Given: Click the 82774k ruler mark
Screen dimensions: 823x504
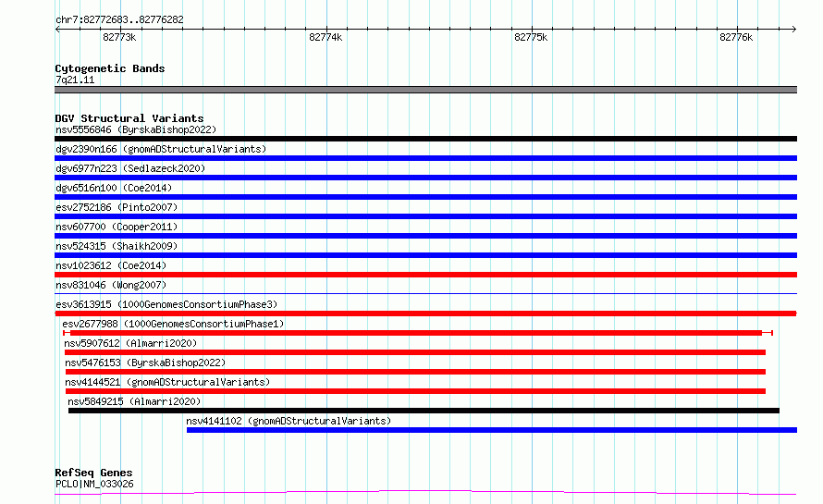Looking at the screenshot, I should (326, 37).
